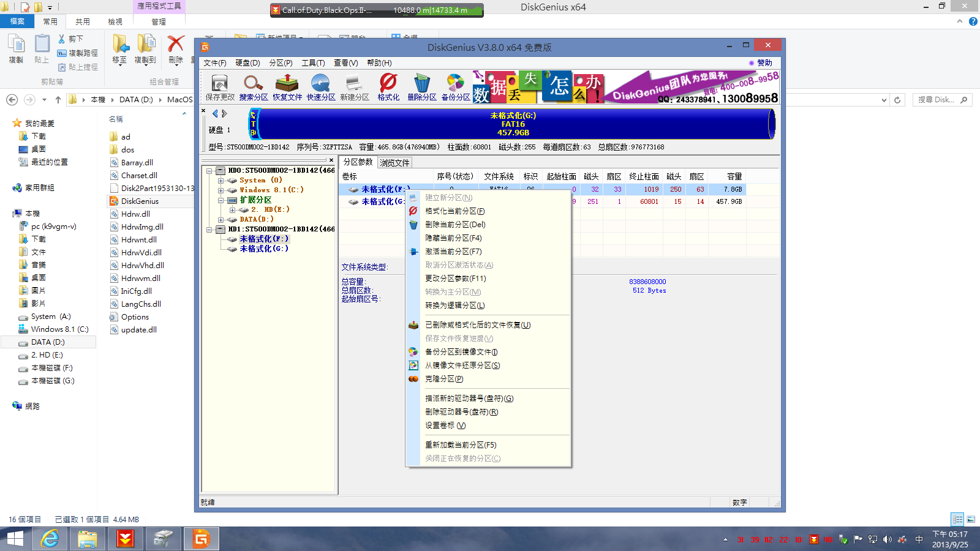Open Internet Explorer from the taskbar

tap(50, 539)
